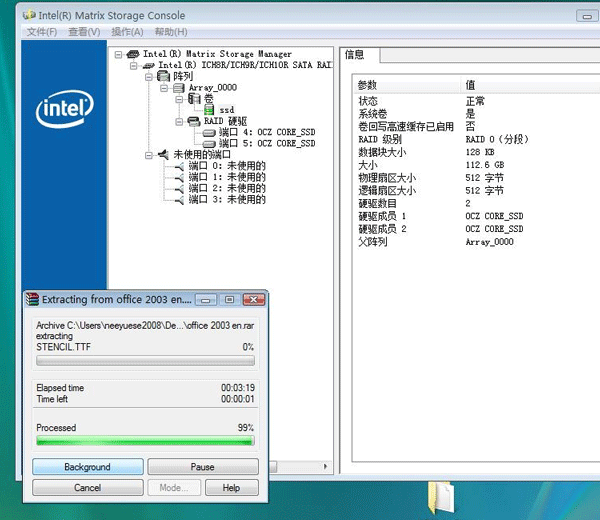Screen dimensions: 600x520
Task: Minimize the WinRAR extracting dialog
Action: click(206, 300)
